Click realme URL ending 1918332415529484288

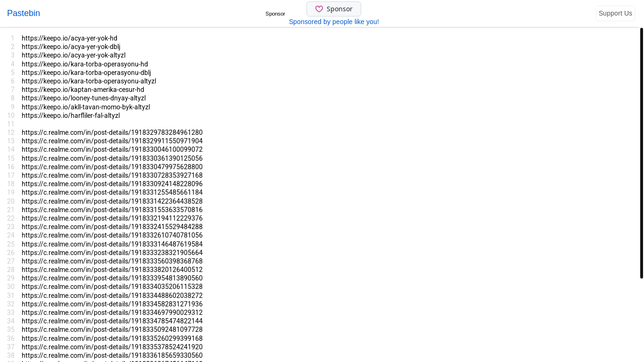point(112,227)
